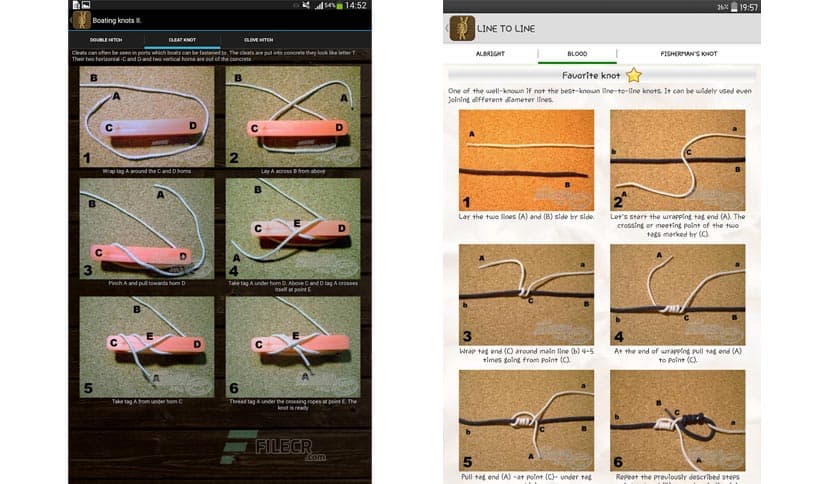Screen dimensions: 836x484
Task: Open blood knot step 3 image
Action: point(526,294)
